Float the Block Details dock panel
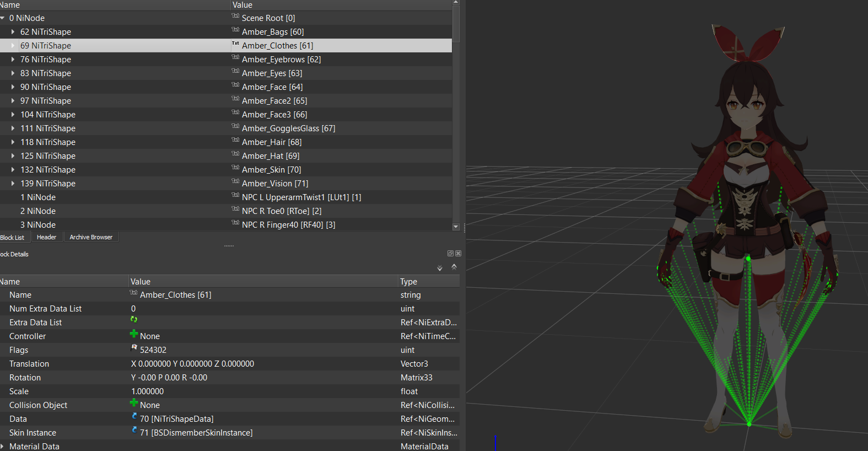Screen dimensions: 868x451 pos(450,254)
